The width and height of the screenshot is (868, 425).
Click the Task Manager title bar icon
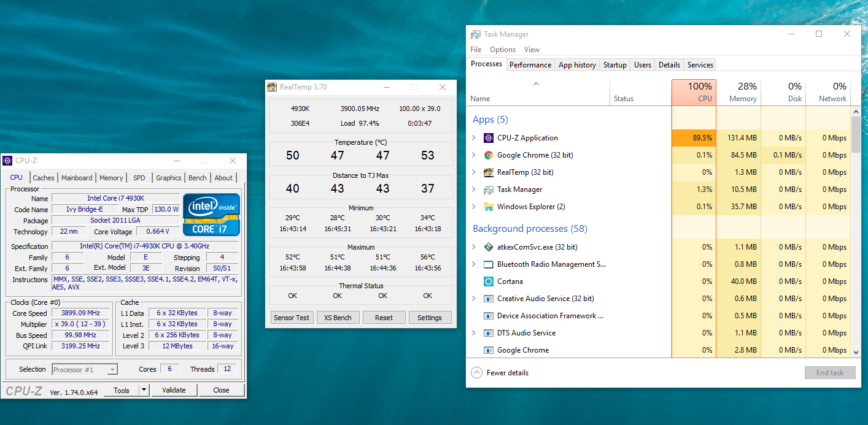point(476,34)
